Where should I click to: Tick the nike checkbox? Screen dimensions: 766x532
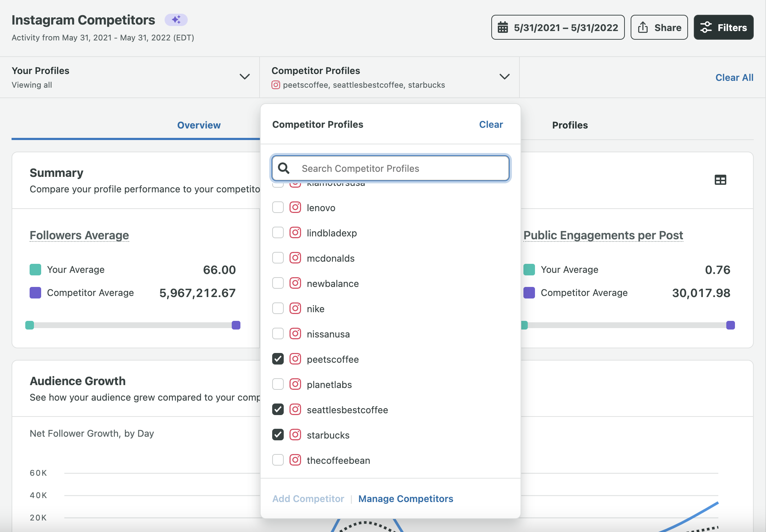[278, 309]
